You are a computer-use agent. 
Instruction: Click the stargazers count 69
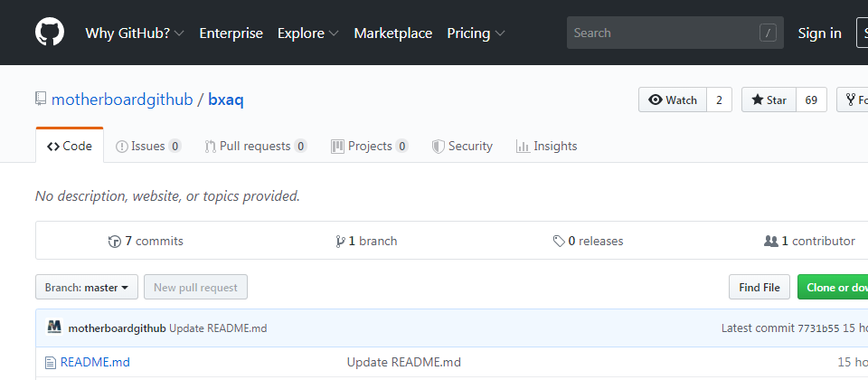(x=812, y=100)
